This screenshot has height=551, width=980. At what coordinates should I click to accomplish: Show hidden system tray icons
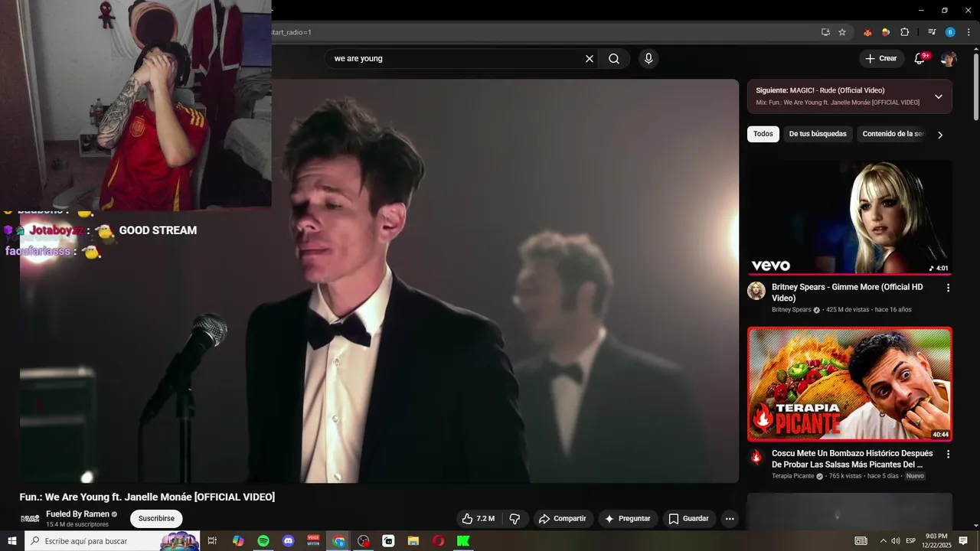click(883, 541)
